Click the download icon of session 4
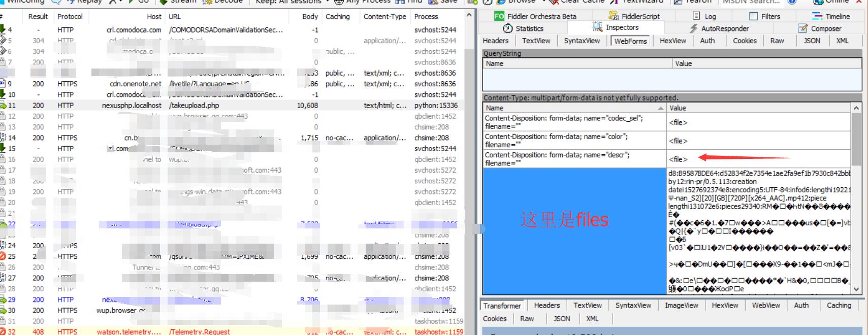The image size is (868, 335). click(3, 29)
